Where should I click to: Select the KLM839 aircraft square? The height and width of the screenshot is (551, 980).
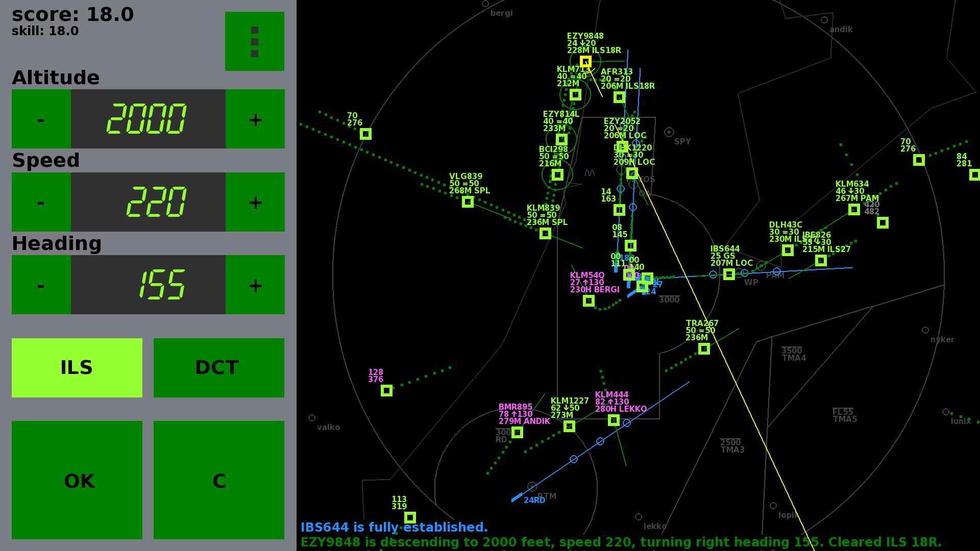(545, 233)
